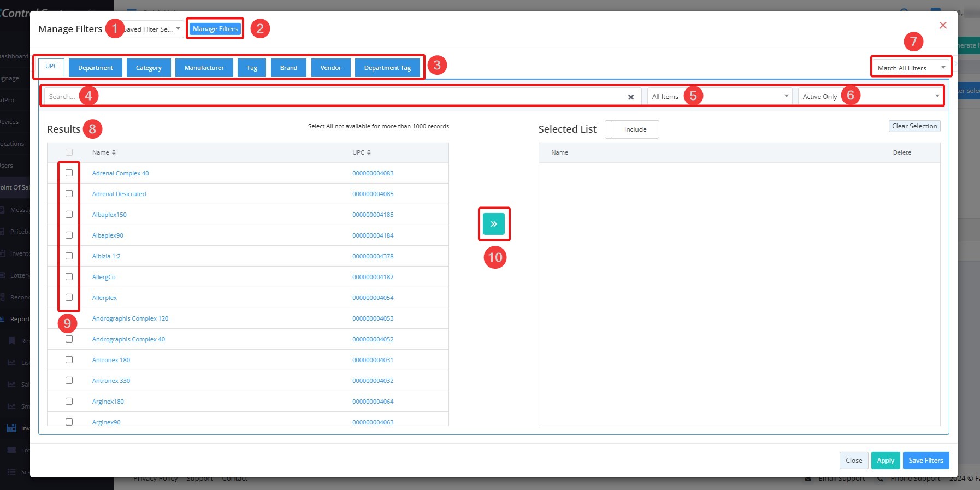The height and width of the screenshot is (490, 980).
Task: Check the Albaplex90 row checkbox
Action: click(69, 235)
